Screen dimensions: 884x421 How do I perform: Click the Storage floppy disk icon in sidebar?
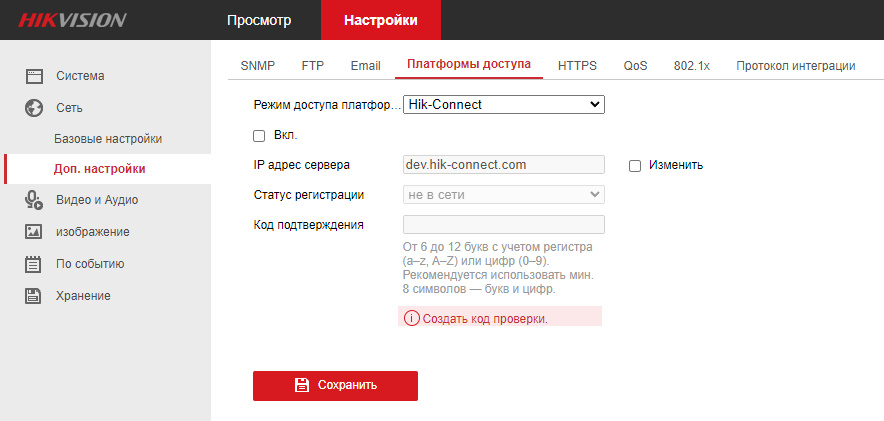click(x=34, y=295)
